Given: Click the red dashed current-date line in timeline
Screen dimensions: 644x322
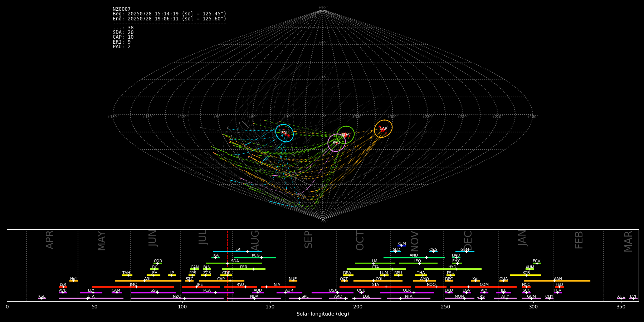Looking at the screenshot, I should 227,265.
